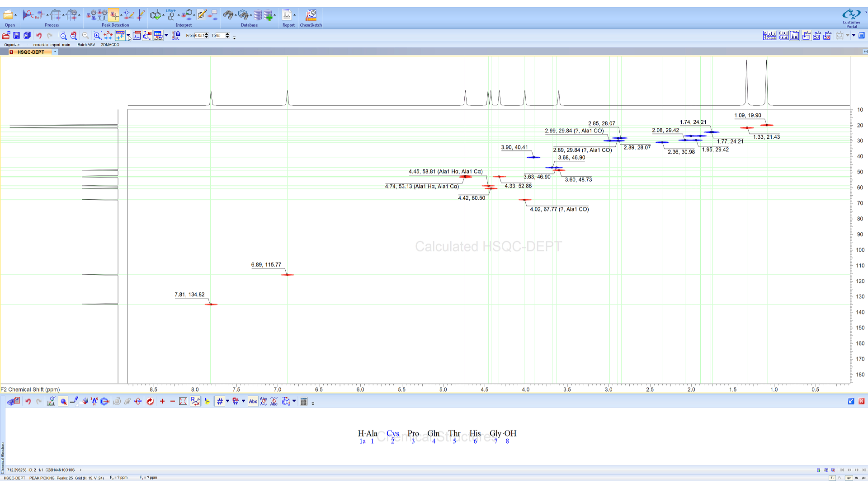
Task: Click the To 95 input field
Action: 220,35
